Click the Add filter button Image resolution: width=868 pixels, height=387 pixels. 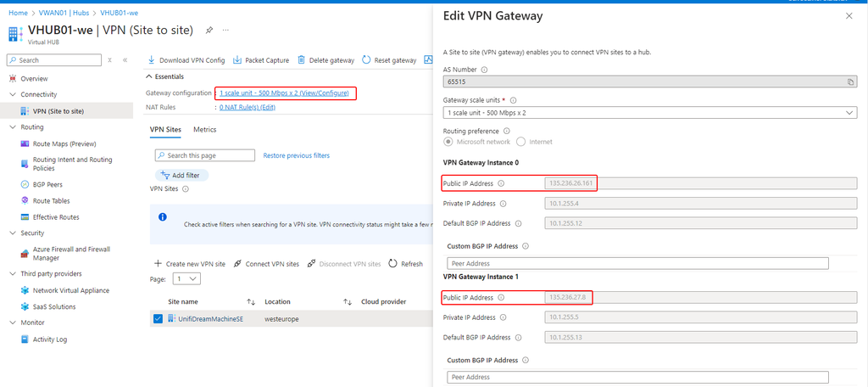tap(181, 175)
